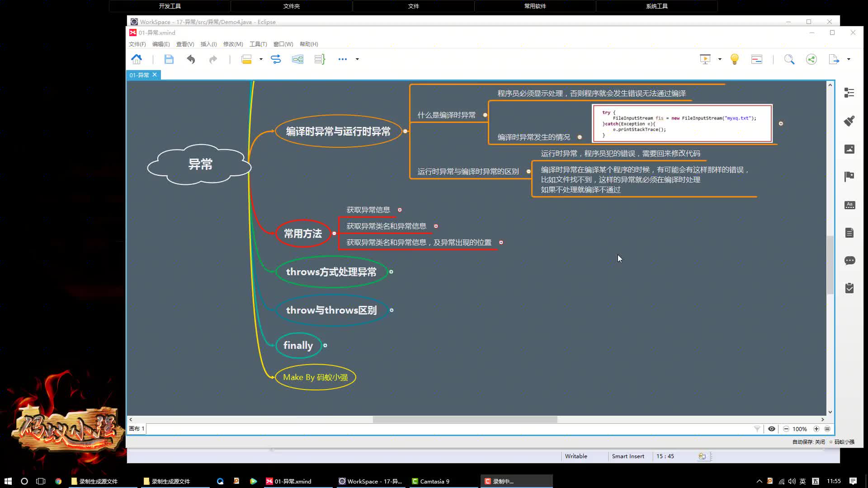Click the 文件(F) menu item

click(x=137, y=43)
